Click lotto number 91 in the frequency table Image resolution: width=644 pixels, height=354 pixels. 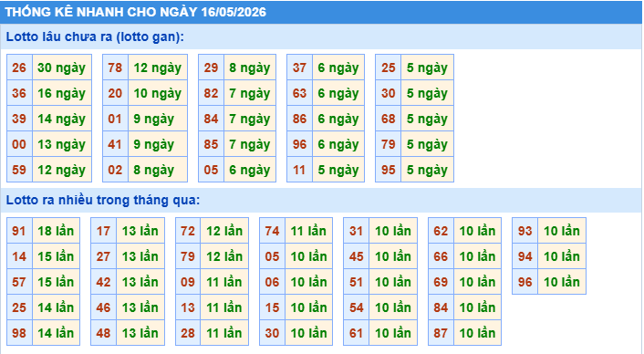click(x=19, y=231)
